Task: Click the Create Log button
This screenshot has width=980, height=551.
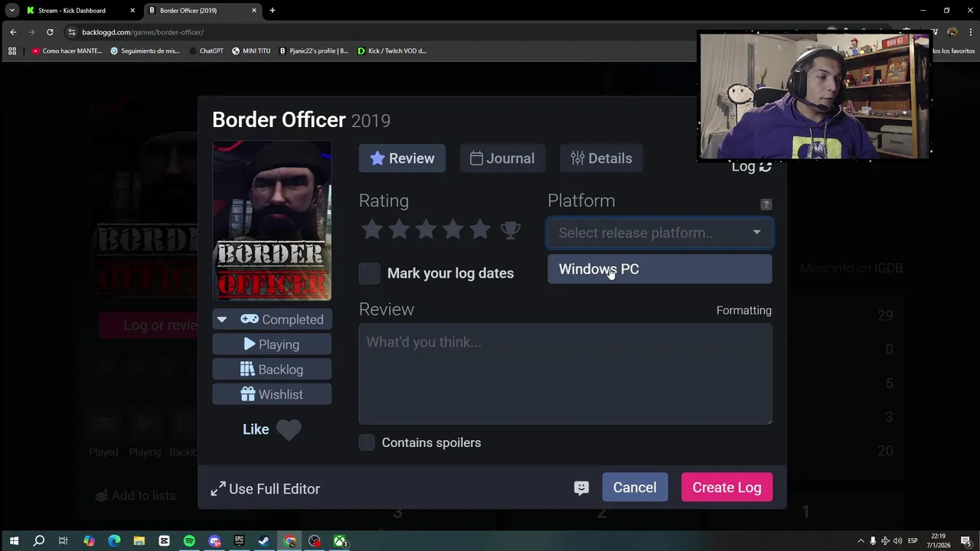Action: pyautogui.click(x=727, y=487)
